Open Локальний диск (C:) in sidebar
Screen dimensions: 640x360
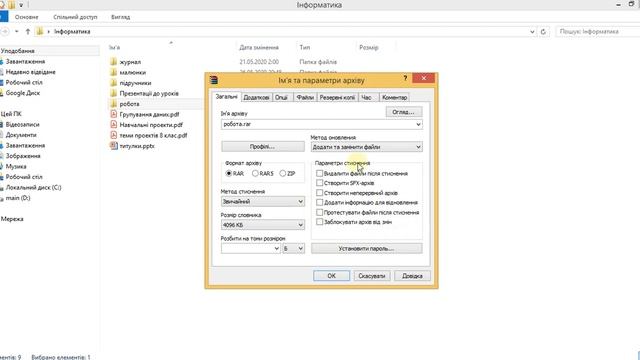click(33, 187)
